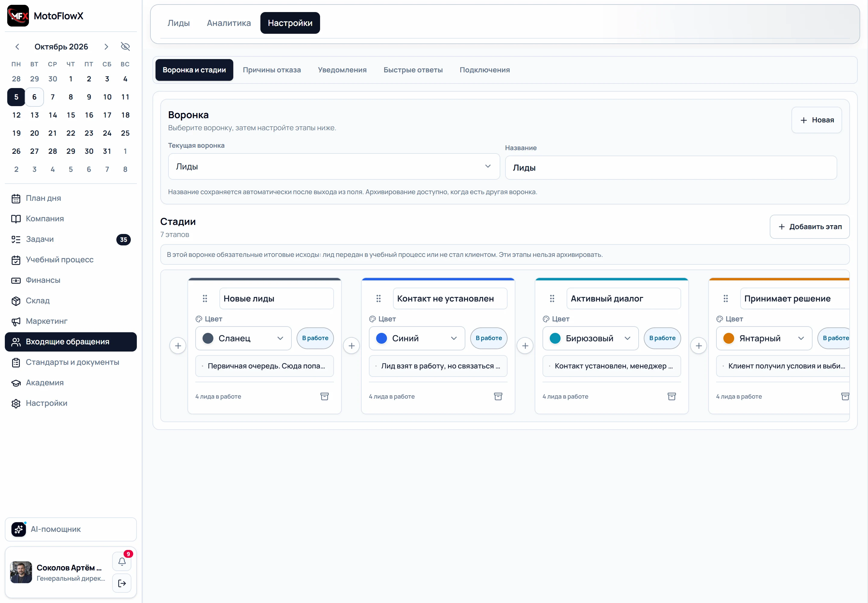The image size is (868, 603).
Task: Open Текущая воронка dropdown
Action: 334,166
